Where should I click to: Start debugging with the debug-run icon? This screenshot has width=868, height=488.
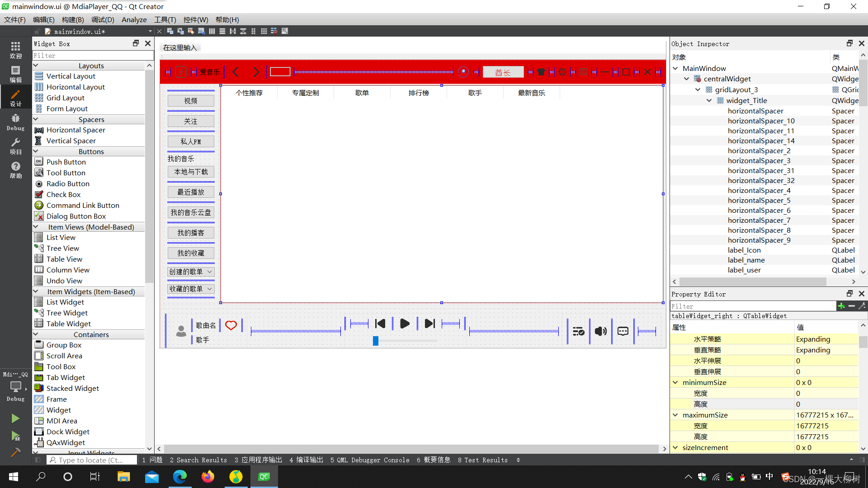15,435
